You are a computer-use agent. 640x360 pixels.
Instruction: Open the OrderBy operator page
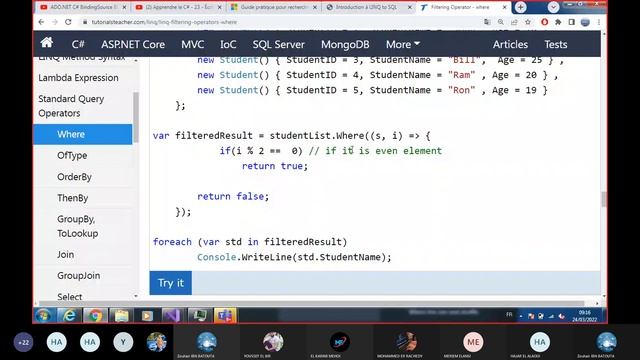[x=74, y=177]
